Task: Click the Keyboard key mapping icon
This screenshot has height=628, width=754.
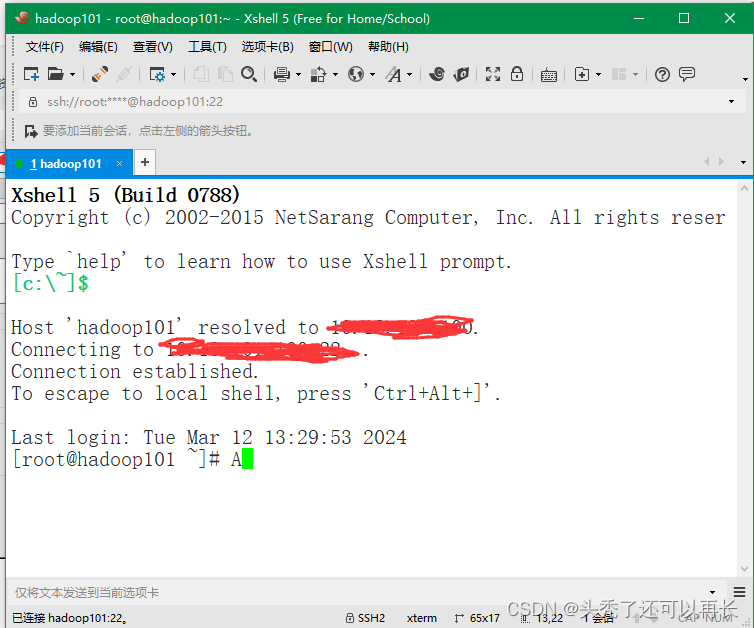Action: 549,75
